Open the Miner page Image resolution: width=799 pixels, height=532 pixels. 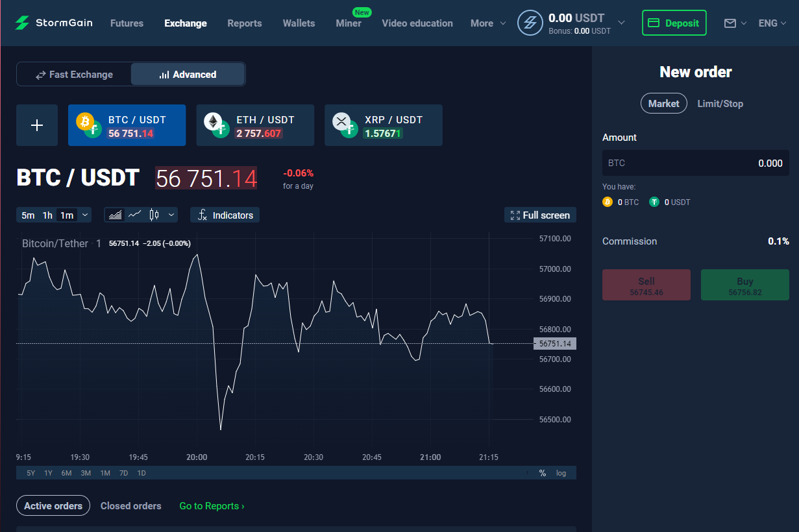[x=349, y=23]
